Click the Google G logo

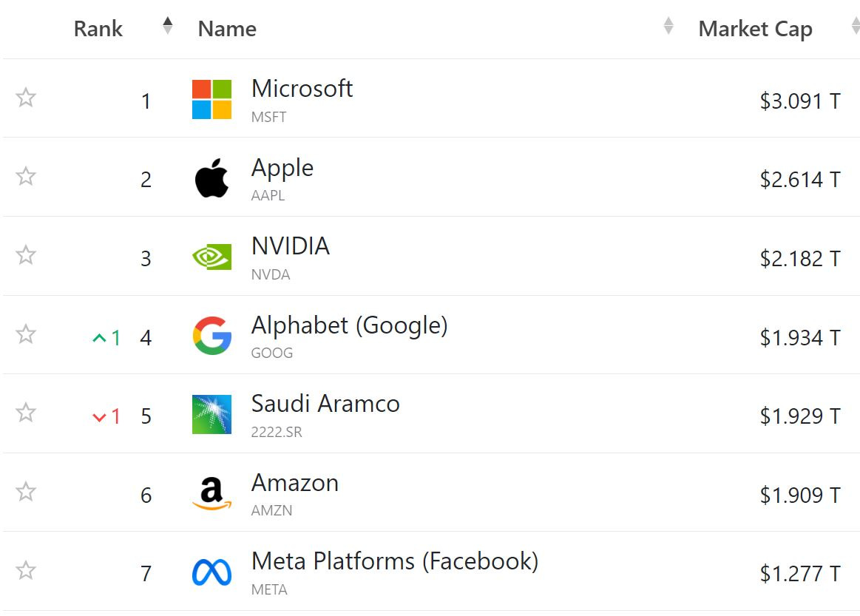point(211,336)
